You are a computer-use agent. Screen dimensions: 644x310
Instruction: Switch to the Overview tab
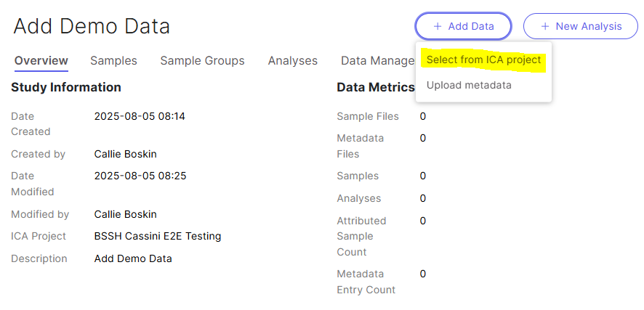coord(41,61)
